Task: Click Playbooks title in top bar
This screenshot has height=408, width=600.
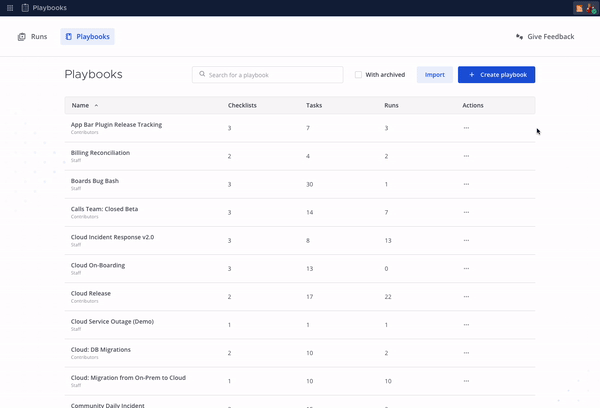Action: click(50, 8)
